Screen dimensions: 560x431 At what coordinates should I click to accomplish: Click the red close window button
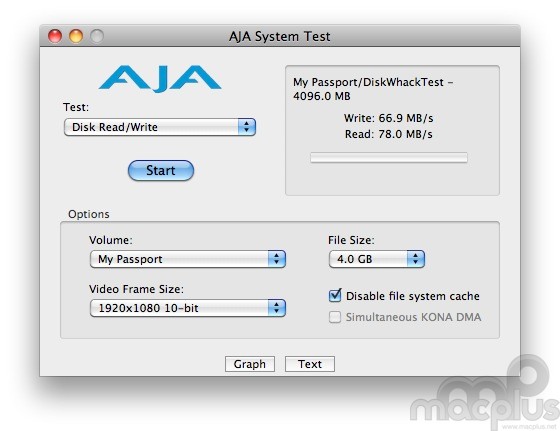tap(55, 36)
